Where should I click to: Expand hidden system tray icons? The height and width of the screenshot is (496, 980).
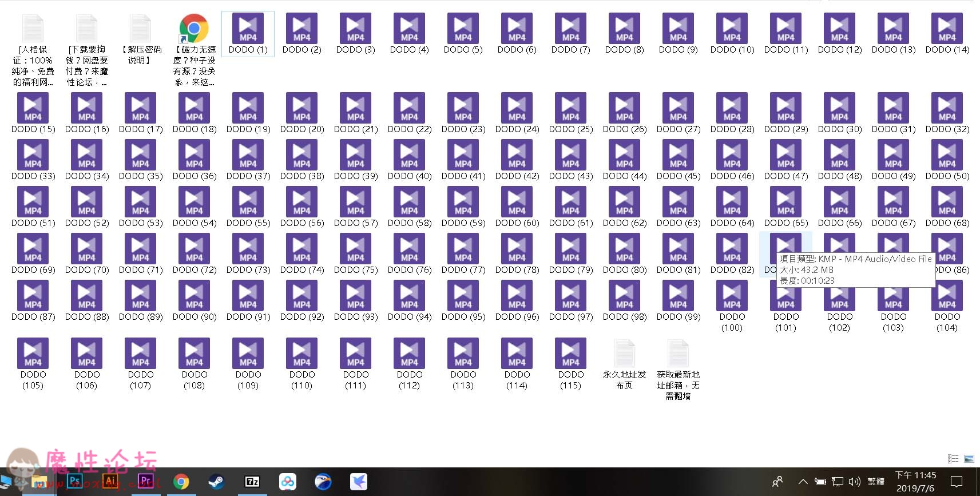(803, 482)
